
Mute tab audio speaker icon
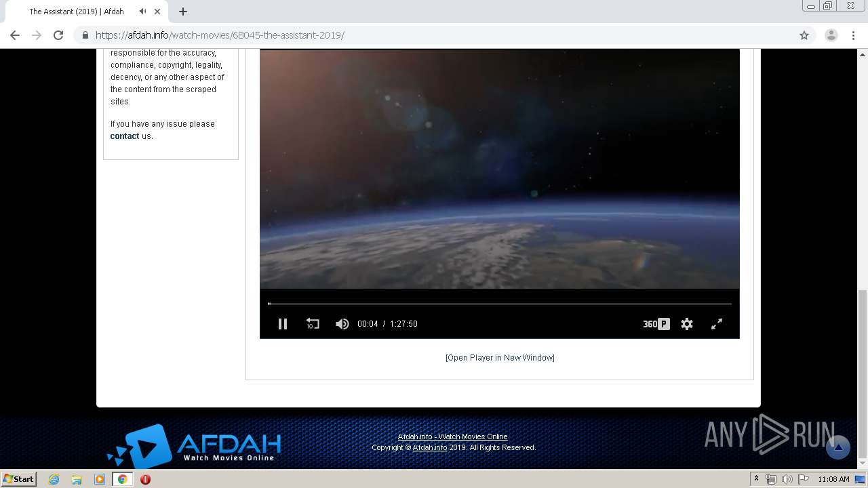(142, 12)
